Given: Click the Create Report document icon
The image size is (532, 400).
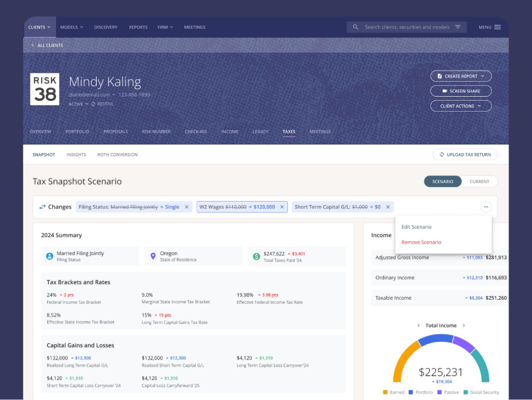Looking at the screenshot, I should 440,76.
